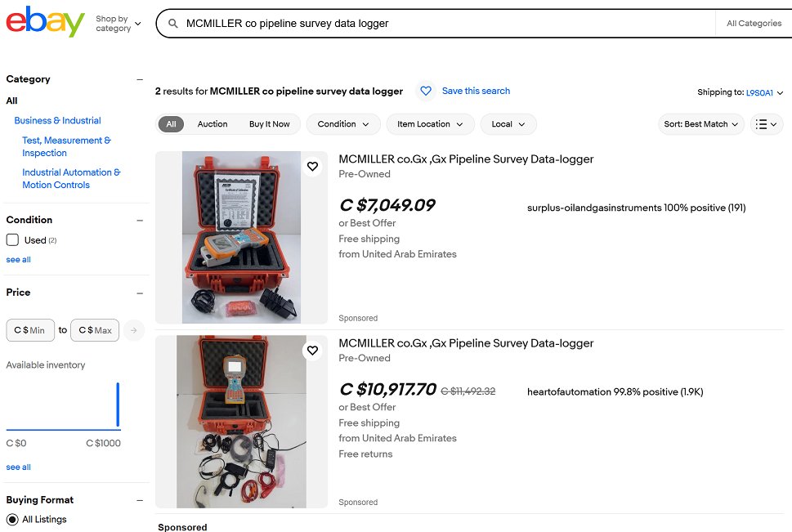Switch to the Auction tab
The image size is (792, 532).
tap(213, 124)
